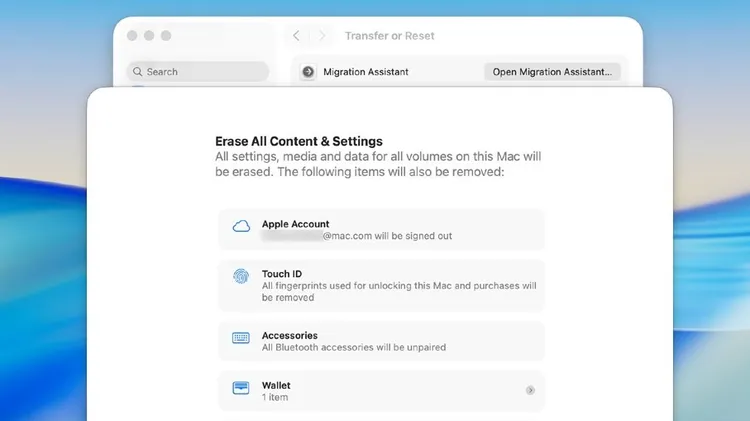Click the Bluetooth accessories unpaired description
This screenshot has height=421, width=750.
[353, 348]
